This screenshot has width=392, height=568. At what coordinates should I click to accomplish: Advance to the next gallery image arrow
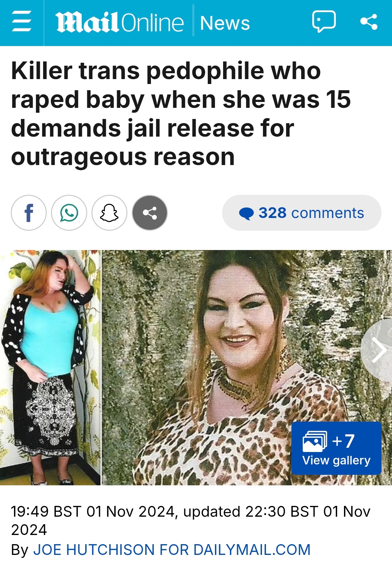[378, 350]
